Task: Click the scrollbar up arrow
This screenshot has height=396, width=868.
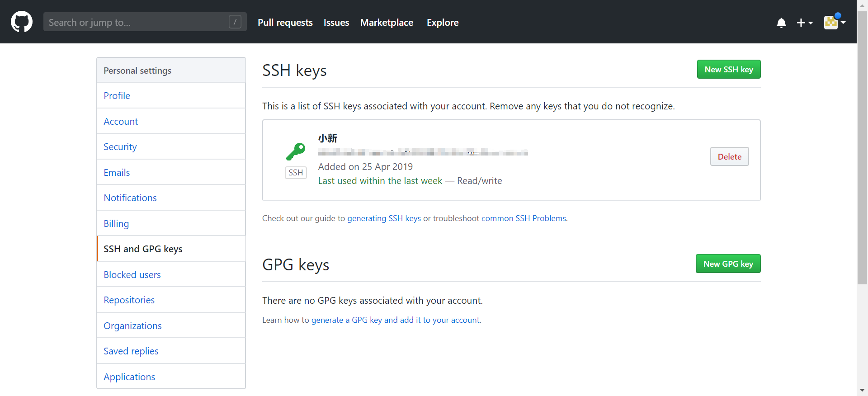Action: [862, 5]
